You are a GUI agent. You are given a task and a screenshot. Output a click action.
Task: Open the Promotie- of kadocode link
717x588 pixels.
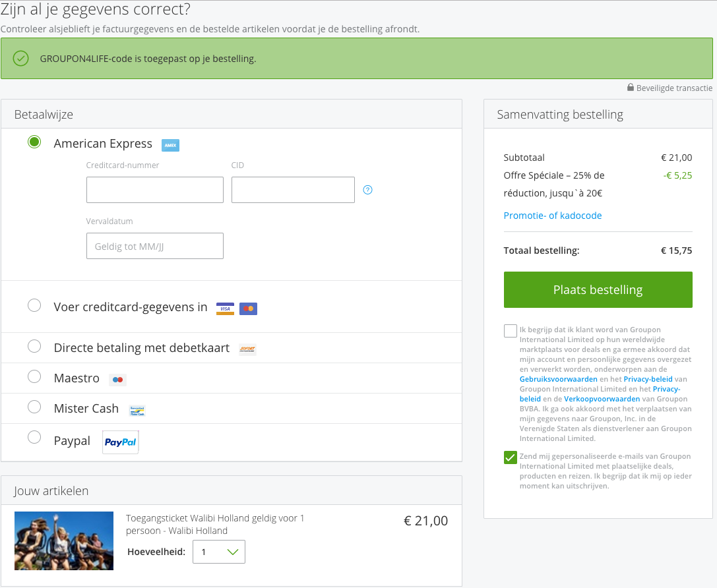pyautogui.click(x=553, y=216)
